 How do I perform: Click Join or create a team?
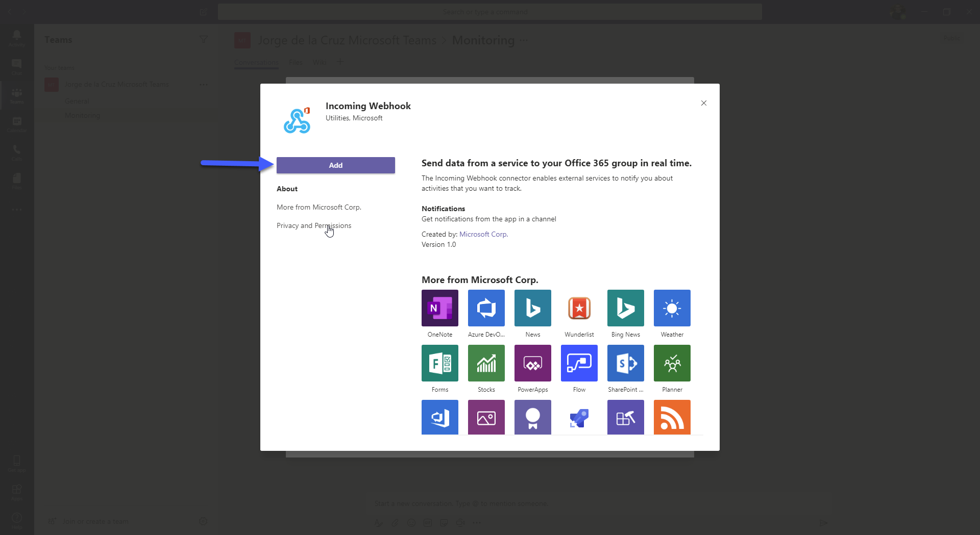click(96, 521)
